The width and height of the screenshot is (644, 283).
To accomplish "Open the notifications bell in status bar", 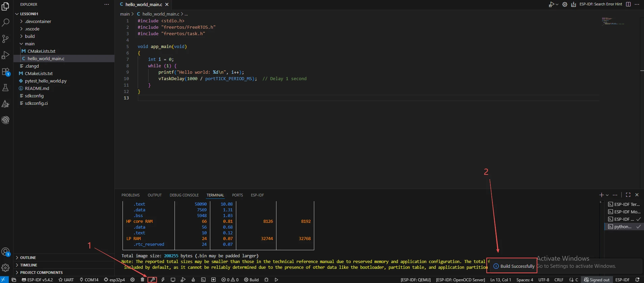I will click(x=637, y=280).
